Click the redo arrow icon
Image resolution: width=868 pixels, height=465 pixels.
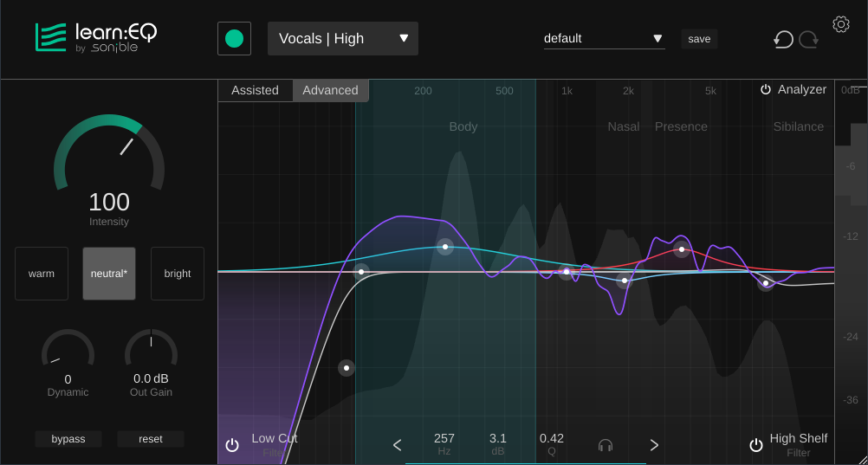[x=809, y=39]
